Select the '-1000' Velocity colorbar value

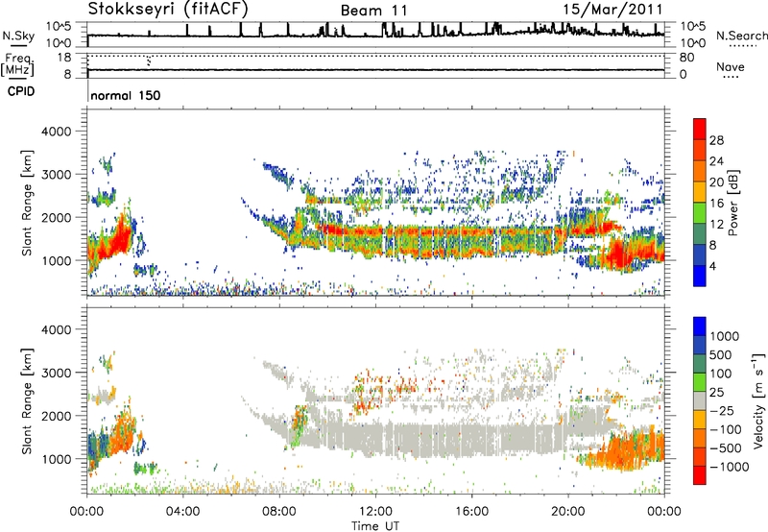pyautogui.click(x=729, y=467)
